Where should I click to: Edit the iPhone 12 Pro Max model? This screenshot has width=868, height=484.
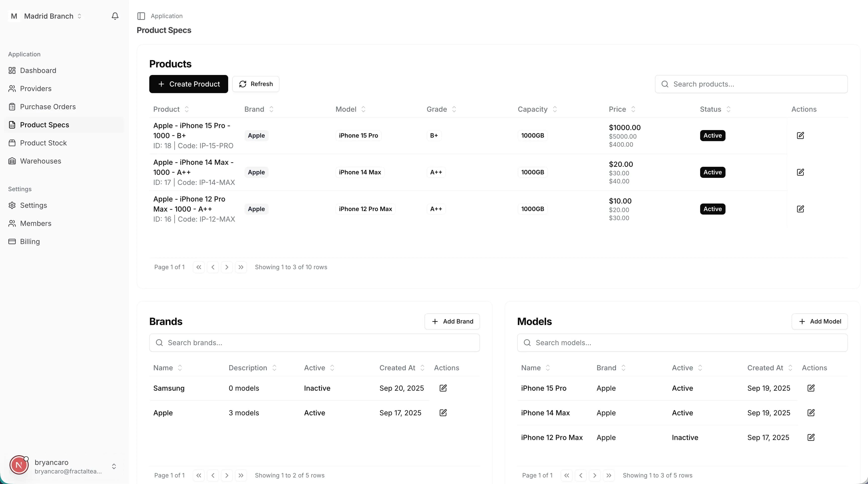(x=811, y=437)
